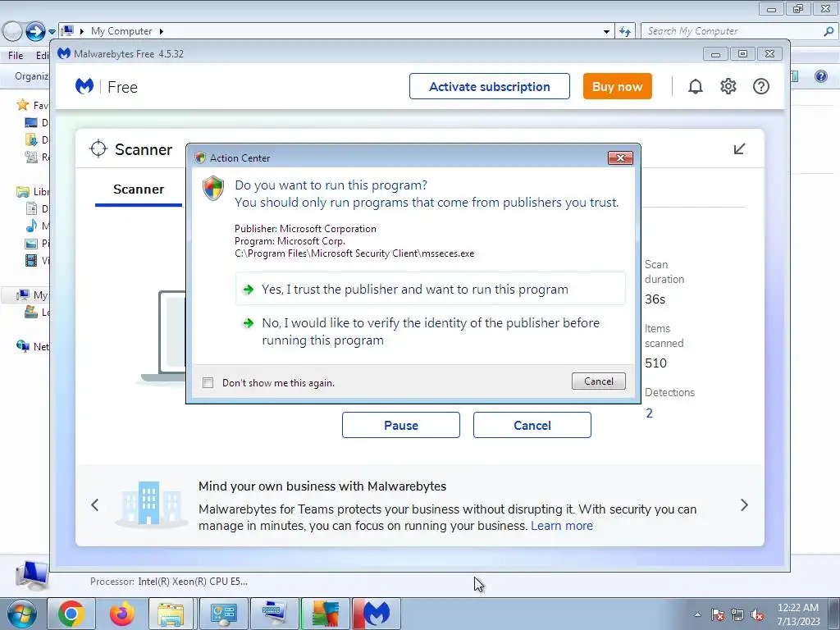The image size is (840, 630).
Task: Click the Items scanned value 510
Action: pos(655,363)
